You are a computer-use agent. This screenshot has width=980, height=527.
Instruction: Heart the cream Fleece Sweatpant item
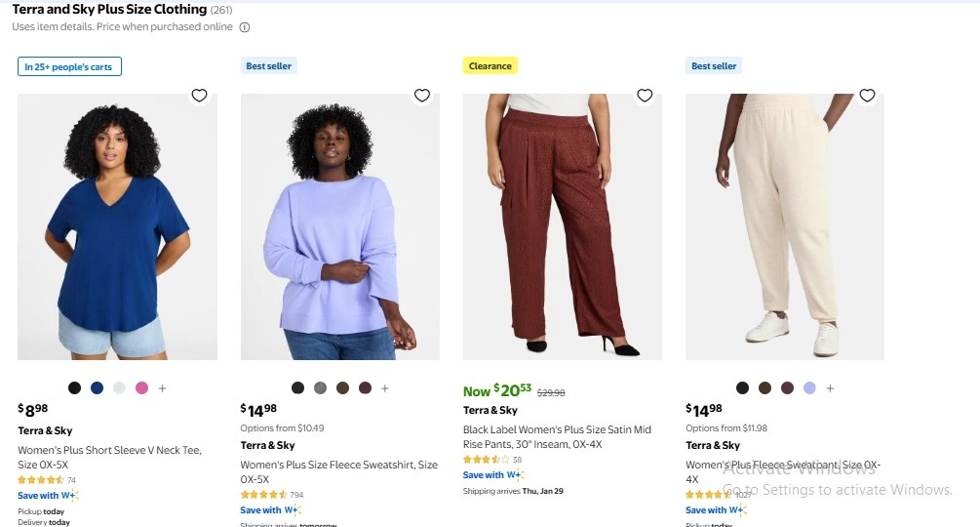(x=867, y=96)
